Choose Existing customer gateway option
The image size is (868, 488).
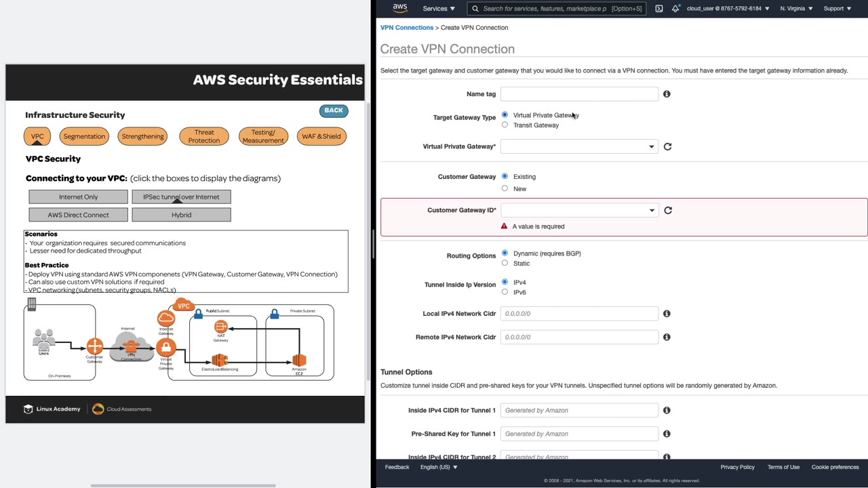(x=505, y=176)
